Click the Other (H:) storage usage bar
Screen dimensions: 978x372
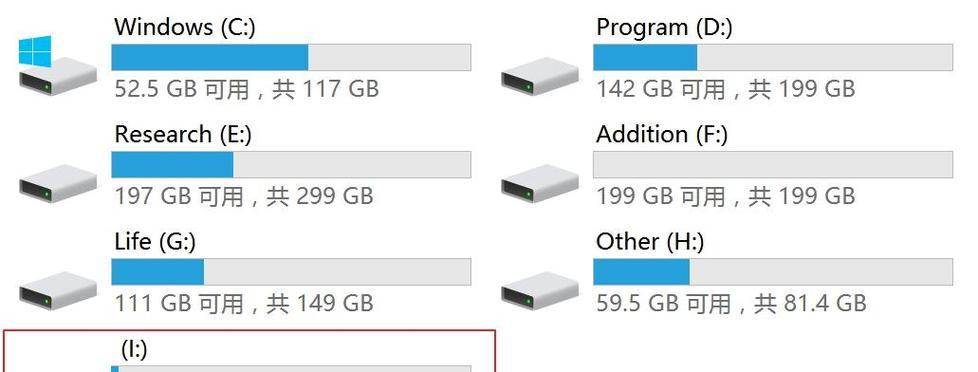pyautogui.click(x=773, y=272)
